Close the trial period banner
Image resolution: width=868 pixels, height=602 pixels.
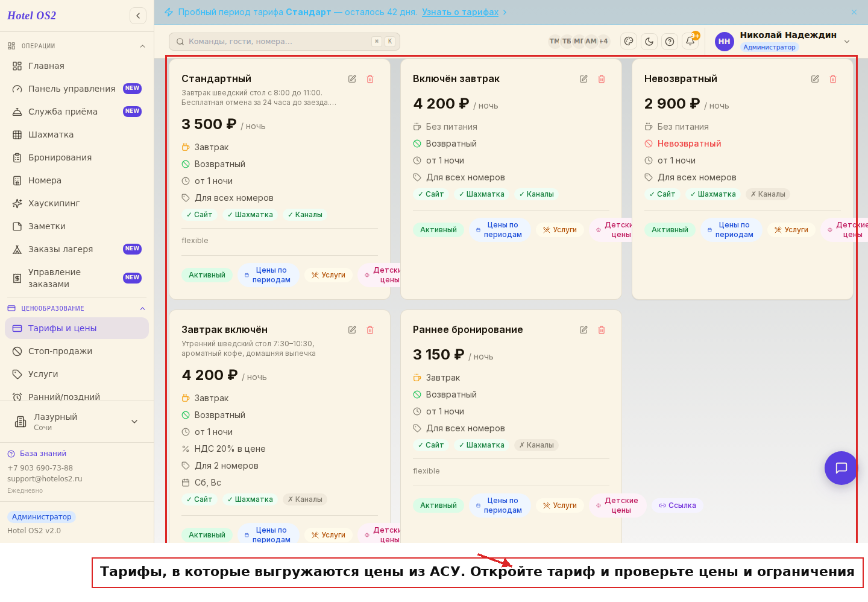point(854,12)
